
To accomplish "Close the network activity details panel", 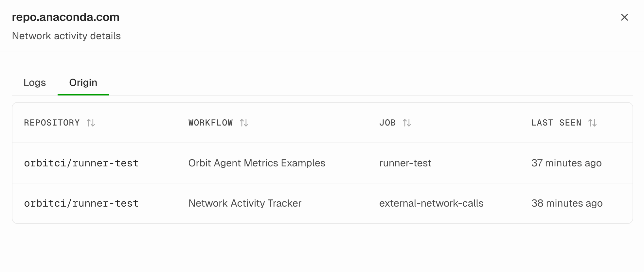I will pos(624,17).
